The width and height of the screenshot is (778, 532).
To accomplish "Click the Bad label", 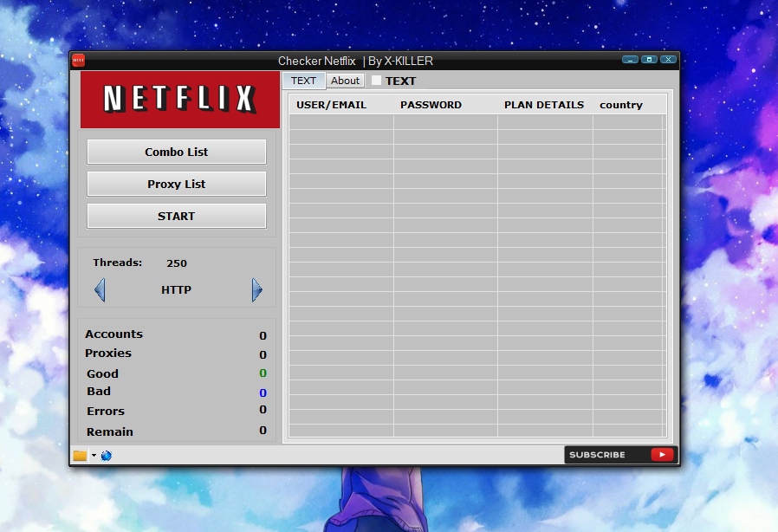I will tap(99, 391).
